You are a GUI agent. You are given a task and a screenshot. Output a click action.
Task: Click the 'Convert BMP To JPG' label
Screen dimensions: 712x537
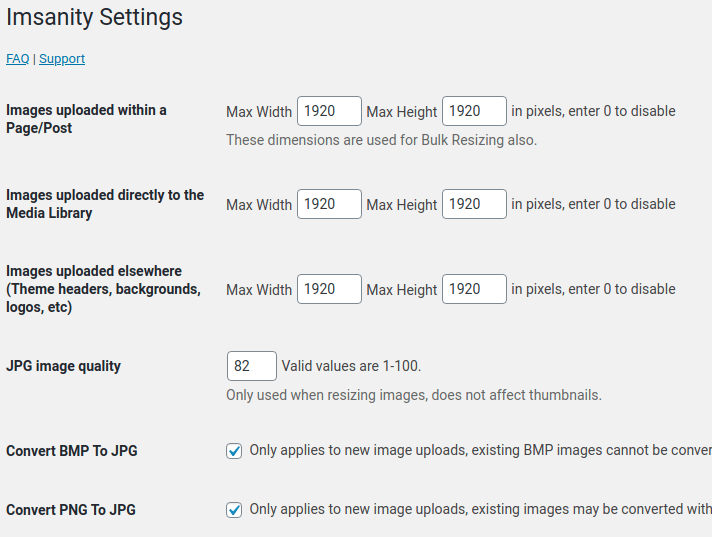[72, 451]
